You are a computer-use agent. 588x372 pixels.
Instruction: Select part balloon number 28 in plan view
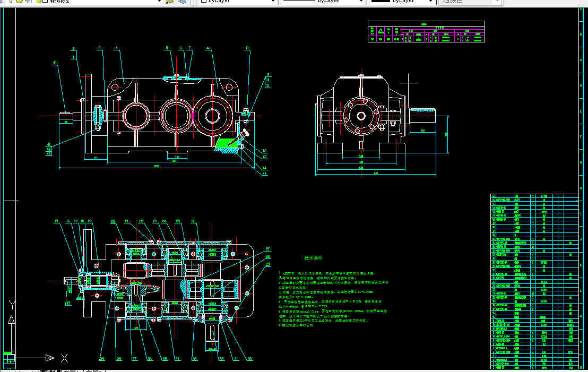point(268,257)
